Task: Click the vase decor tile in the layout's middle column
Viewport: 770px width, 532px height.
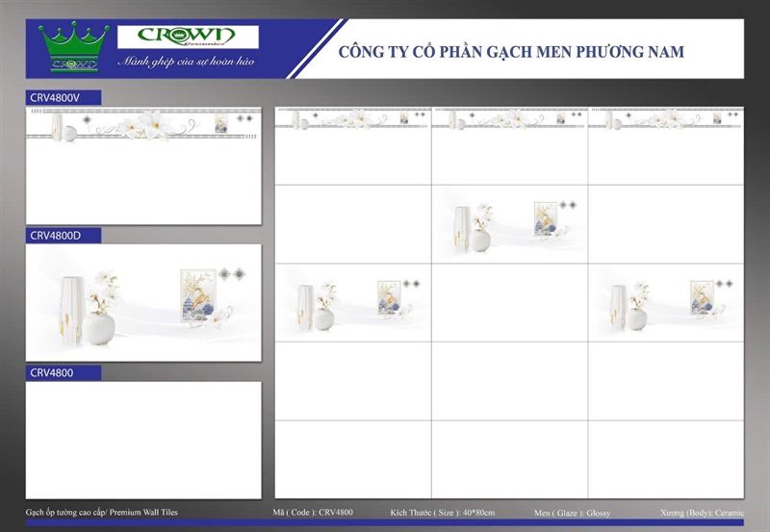Action: tap(510, 224)
